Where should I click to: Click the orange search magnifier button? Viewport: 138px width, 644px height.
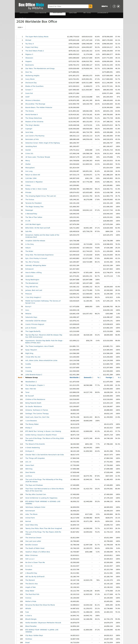point(90,6)
